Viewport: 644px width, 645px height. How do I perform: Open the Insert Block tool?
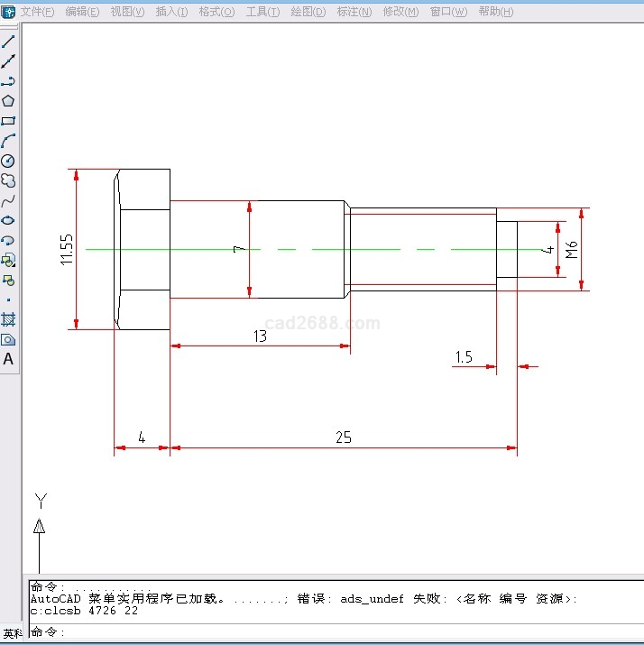(x=8, y=260)
